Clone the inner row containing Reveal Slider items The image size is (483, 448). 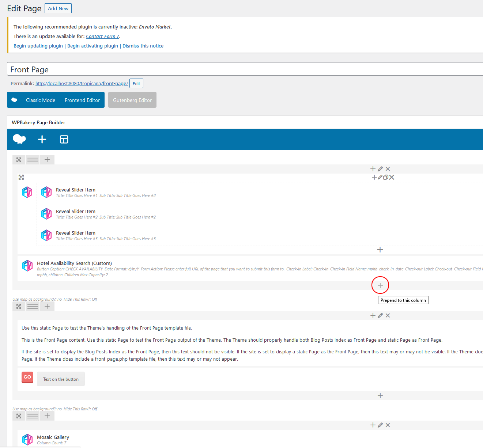[386, 177]
